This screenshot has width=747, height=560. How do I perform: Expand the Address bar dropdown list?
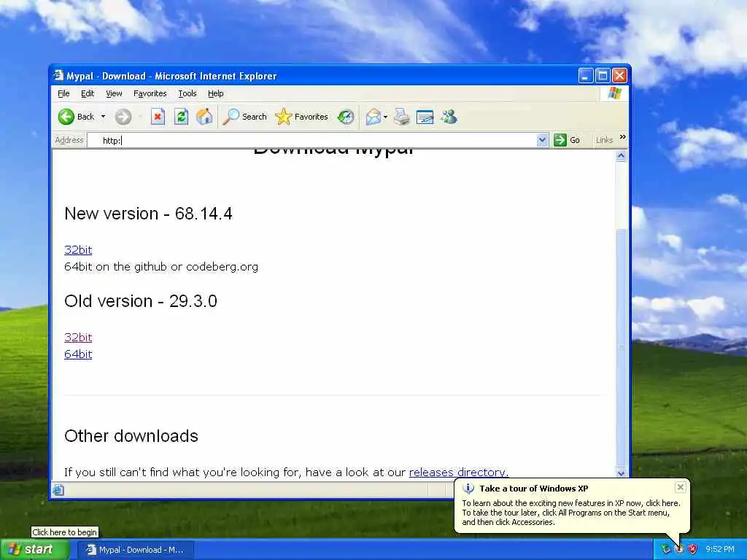[542, 140]
